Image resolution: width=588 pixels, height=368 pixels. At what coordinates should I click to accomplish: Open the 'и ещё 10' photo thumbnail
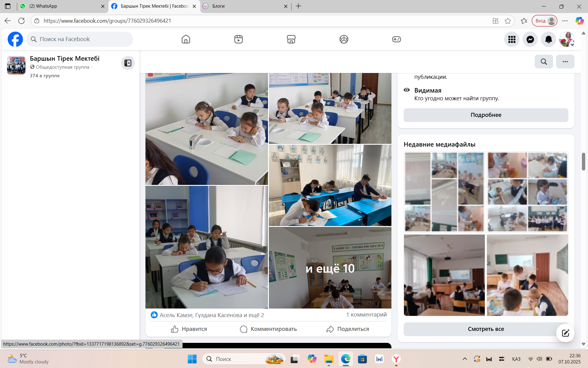330,268
